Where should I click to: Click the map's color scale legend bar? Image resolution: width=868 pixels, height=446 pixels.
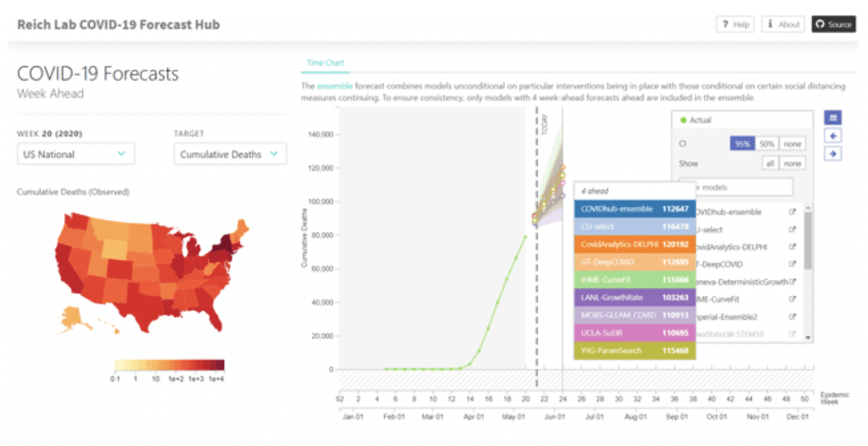click(x=170, y=365)
